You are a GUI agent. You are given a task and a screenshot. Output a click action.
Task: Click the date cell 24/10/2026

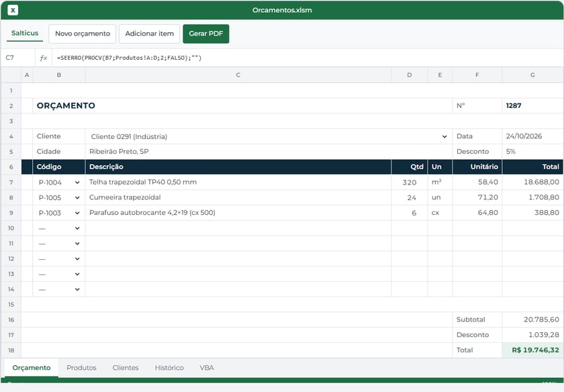coord(532,136)
